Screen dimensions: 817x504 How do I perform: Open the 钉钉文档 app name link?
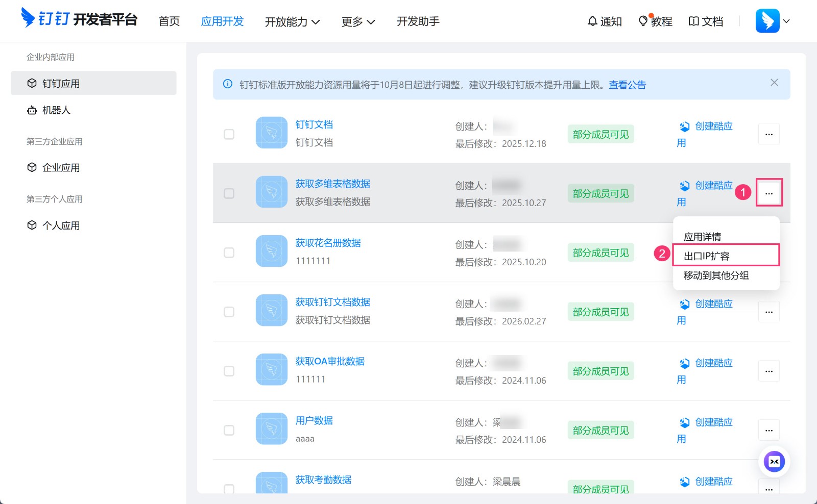point(314,124)
